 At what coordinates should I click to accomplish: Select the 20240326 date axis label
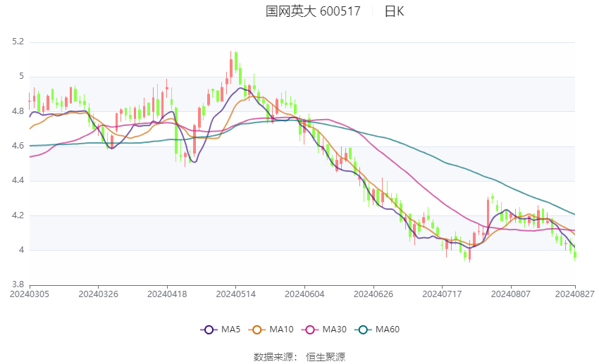click(x=98, y=294)
